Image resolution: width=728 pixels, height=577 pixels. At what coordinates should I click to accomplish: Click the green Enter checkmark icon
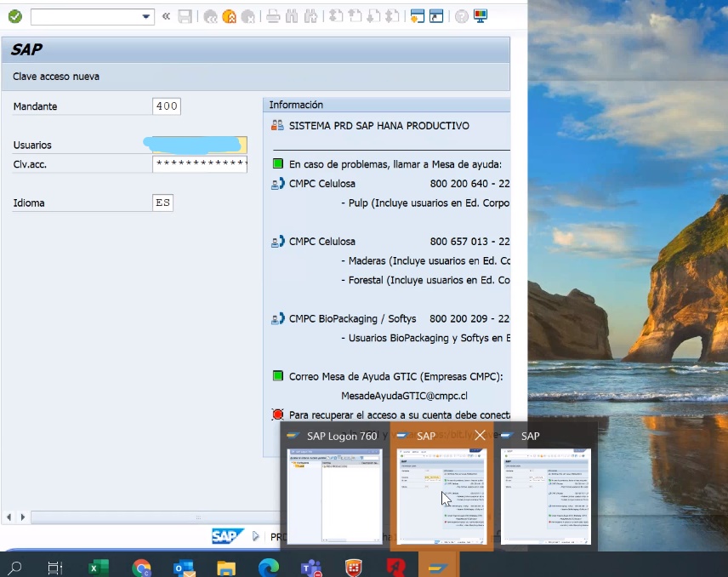tap(14, 16)
